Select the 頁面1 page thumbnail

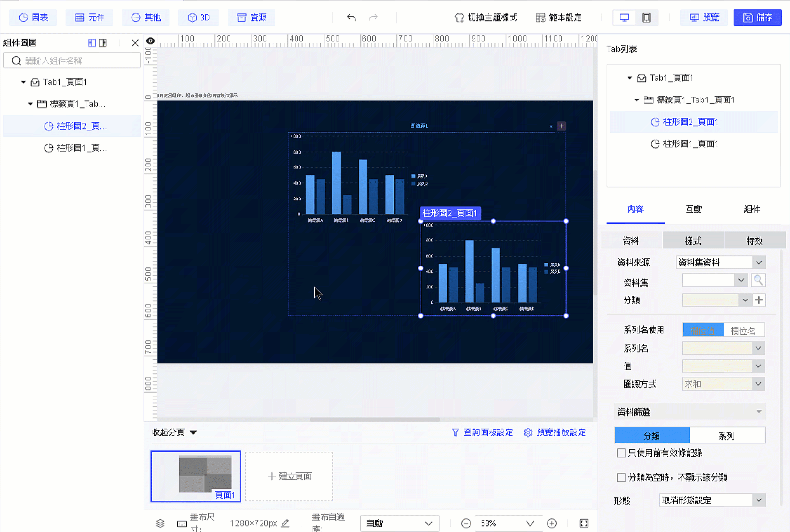pyautogui.click(x=196, y=476)
